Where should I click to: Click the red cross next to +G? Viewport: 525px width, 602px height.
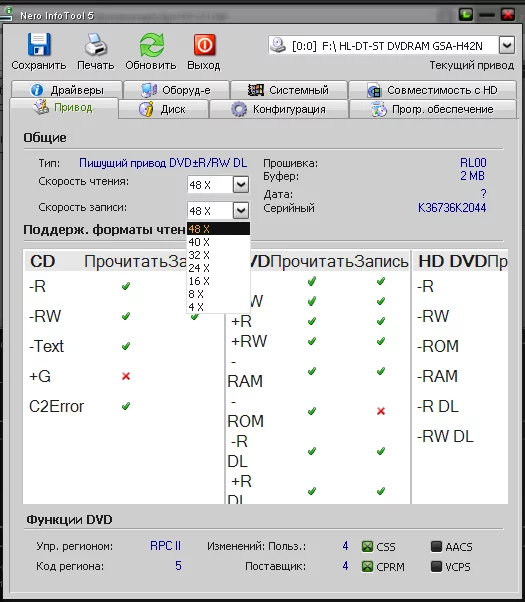(x=126, y=376)
